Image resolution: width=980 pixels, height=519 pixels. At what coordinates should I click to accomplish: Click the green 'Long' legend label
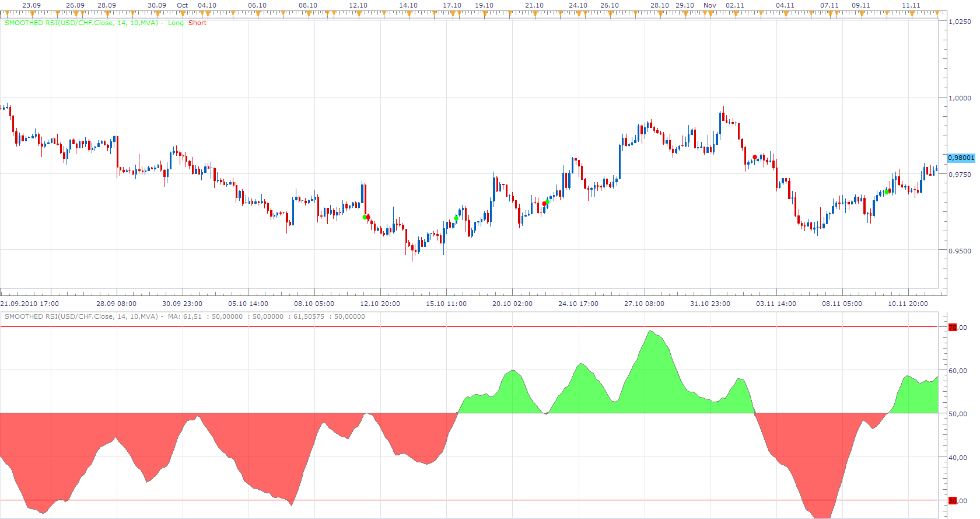(x=176, y=23)
